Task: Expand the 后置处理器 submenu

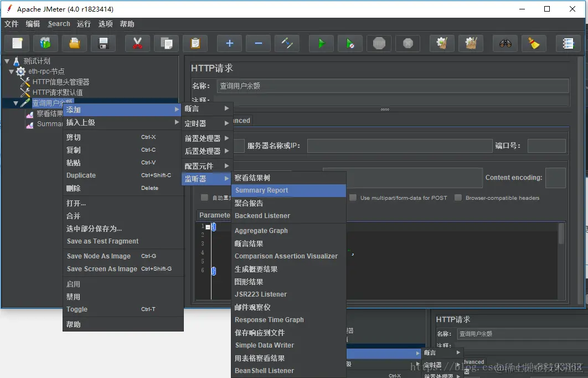Action: tap(207, 151)
